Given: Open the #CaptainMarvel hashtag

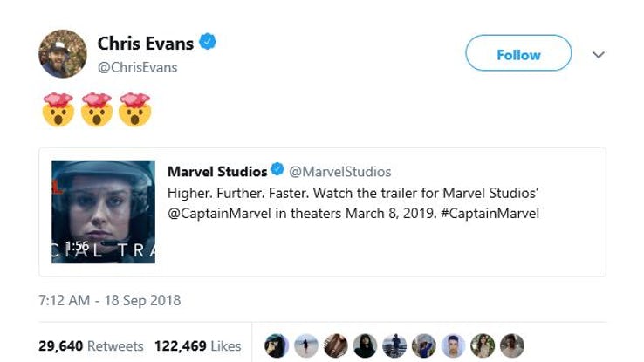Looking at the screenshot, I should click(490, 212).
